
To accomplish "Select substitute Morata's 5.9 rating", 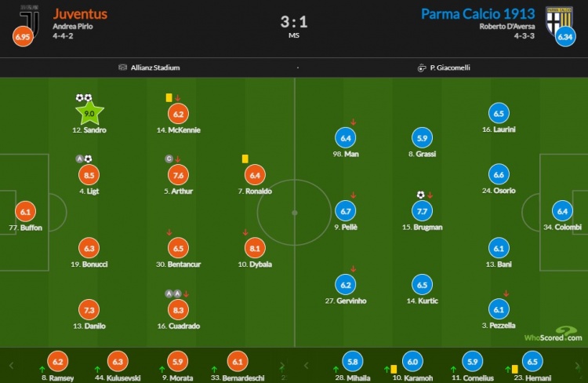I will point(178,362).
